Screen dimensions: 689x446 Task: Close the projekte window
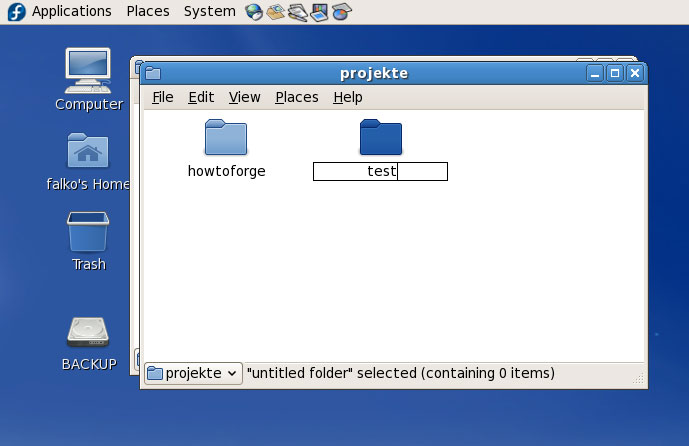point(635,73)
